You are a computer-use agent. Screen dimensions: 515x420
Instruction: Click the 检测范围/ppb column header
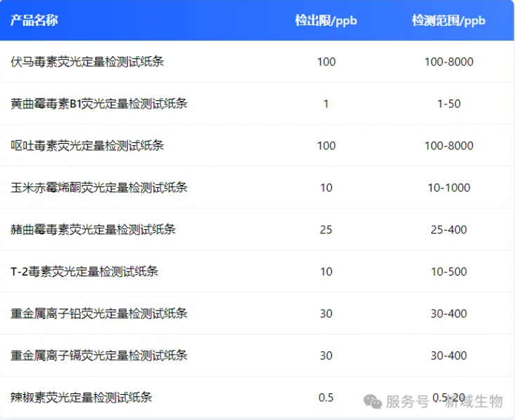click(448, 20)
